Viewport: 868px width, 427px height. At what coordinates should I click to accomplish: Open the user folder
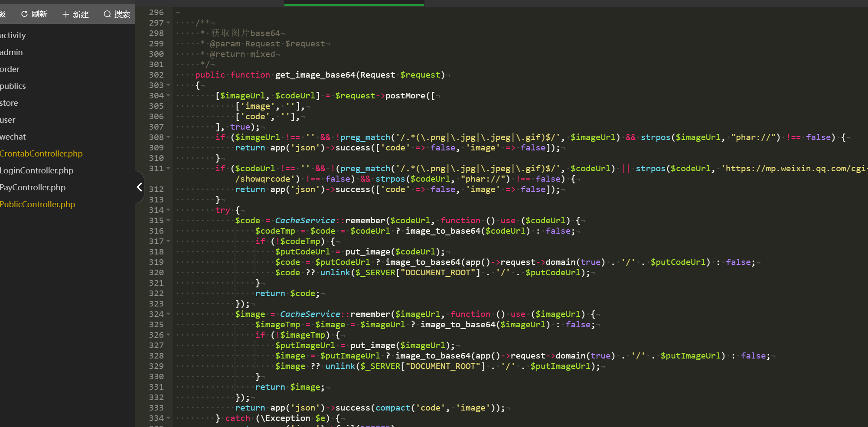[x=8, y=120]
